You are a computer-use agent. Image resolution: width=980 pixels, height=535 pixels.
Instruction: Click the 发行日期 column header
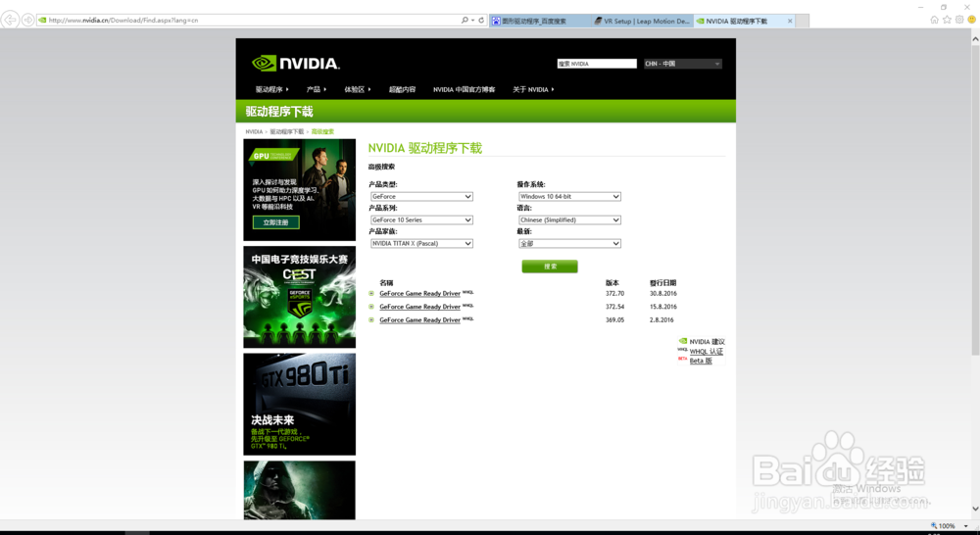tap(662, 282)
